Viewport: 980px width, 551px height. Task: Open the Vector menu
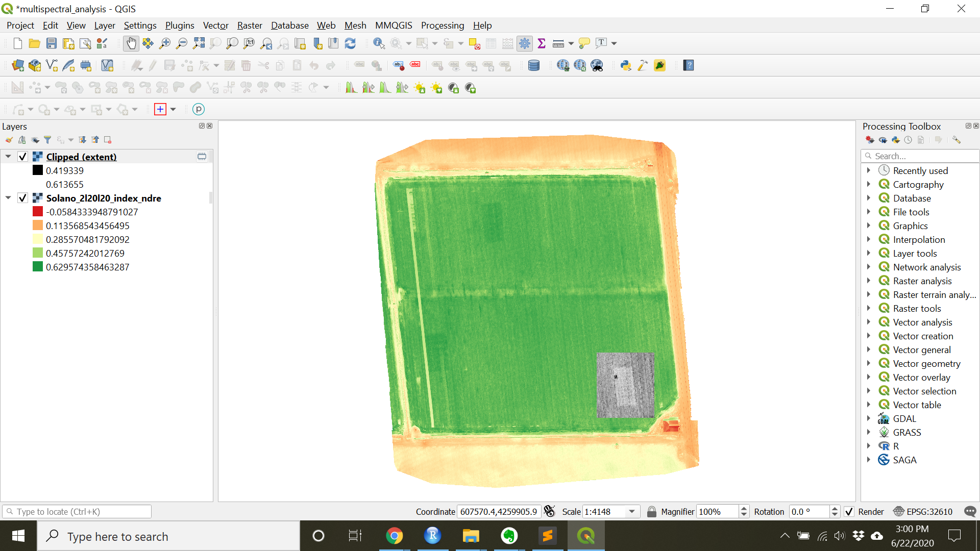click(215, 26)
